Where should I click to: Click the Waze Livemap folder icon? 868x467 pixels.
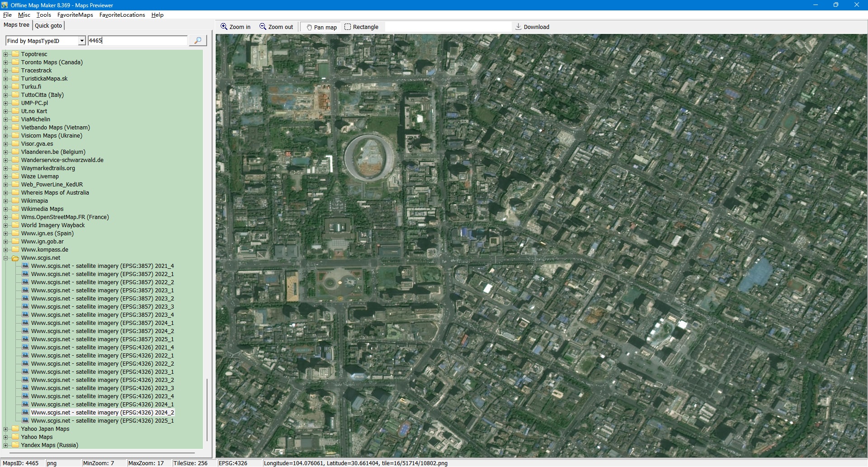[x=15, y=176]
